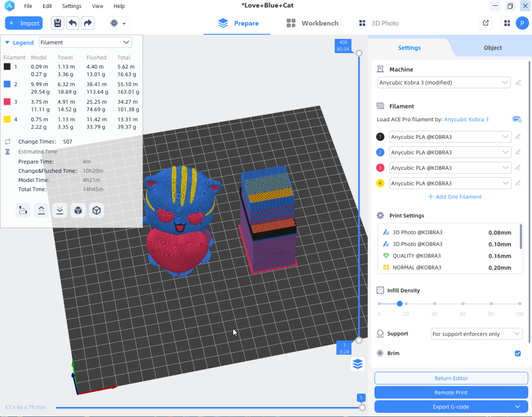Click the Remote Print button
This screenshot has width=532, height=417.
pyautogui.click(x=451, y=392)
